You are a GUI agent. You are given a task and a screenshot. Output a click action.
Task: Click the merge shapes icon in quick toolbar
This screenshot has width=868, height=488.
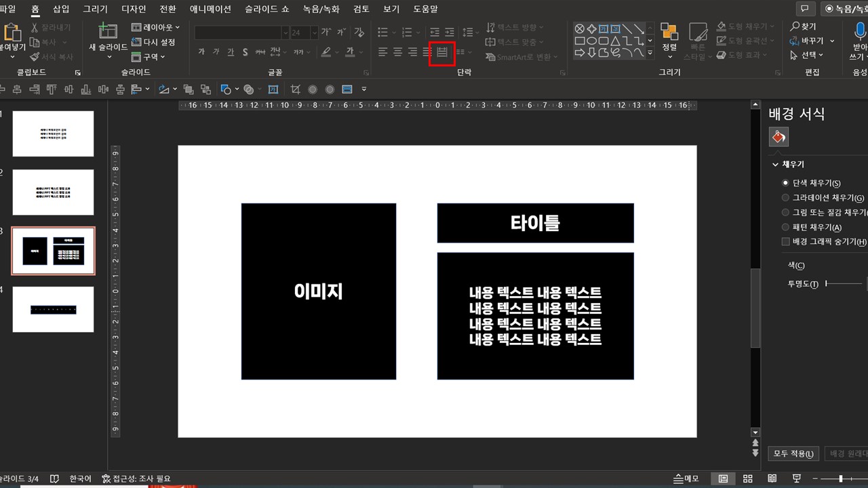click(x=249, y=89)
